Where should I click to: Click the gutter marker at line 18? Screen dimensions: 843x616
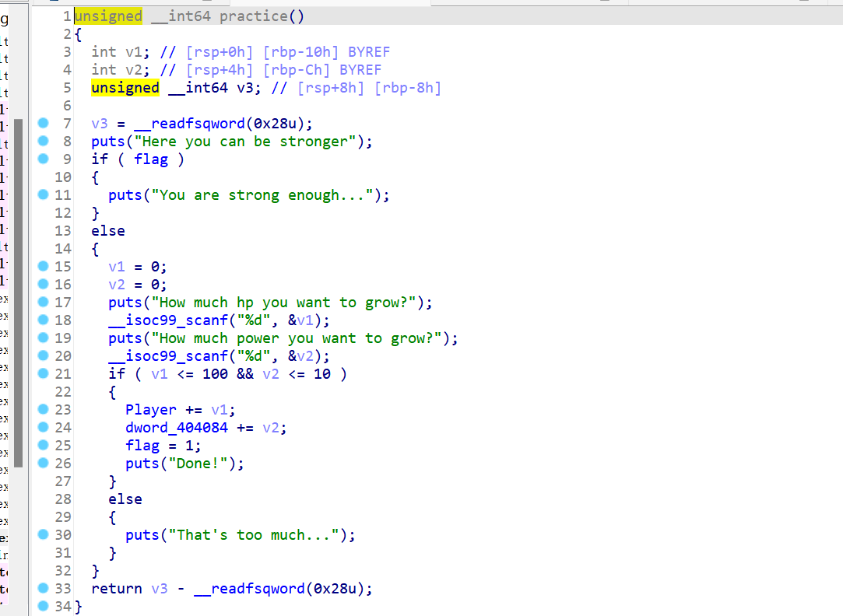pos(43,320)
